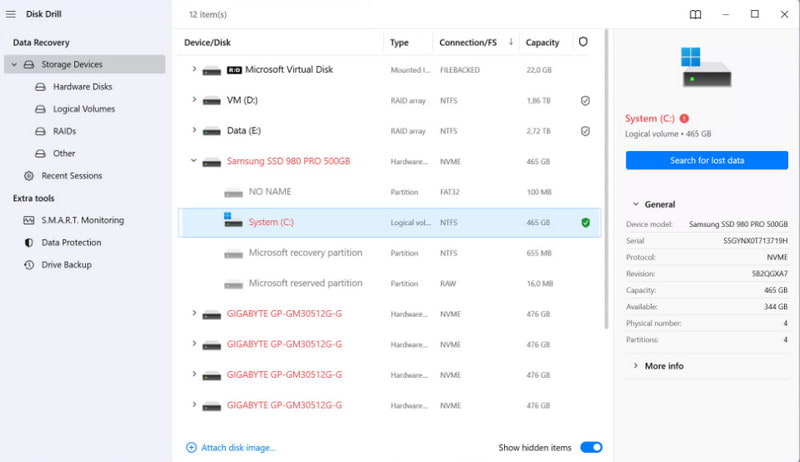Click the S.M.A.R.T. Monitoring icon
The image size is (800, 462).
click(x=29, y=220)
